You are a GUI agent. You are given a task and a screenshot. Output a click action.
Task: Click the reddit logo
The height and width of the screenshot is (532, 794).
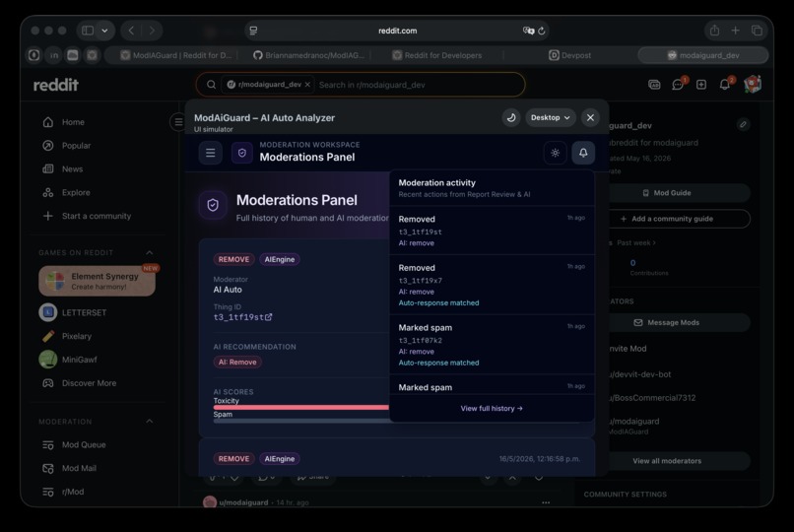pos(56,85)
